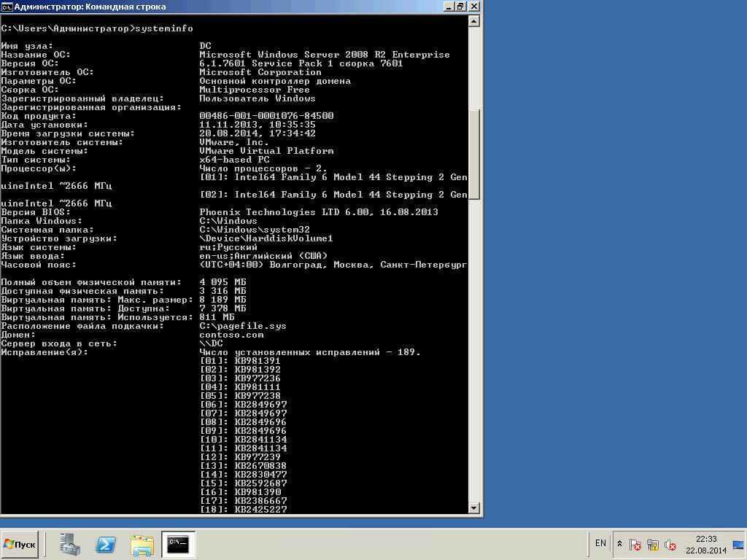Open the Пуск start menu
Screen dimensions: 747x560
[21, 544]
